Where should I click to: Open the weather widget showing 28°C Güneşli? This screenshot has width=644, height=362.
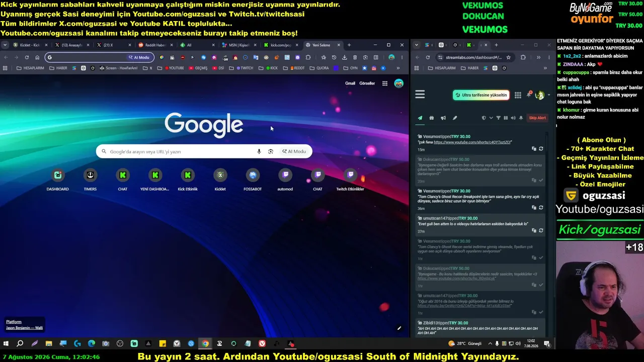pos(465,343)
